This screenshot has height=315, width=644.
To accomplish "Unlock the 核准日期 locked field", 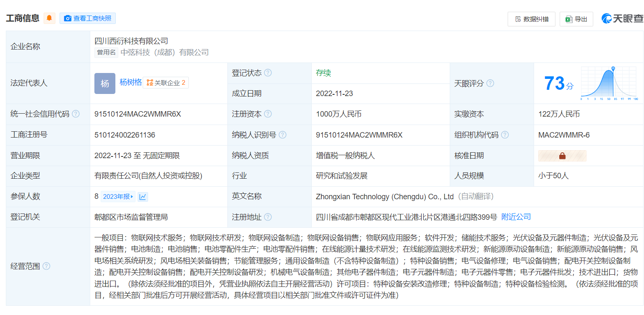I will [x=562, y=156].
